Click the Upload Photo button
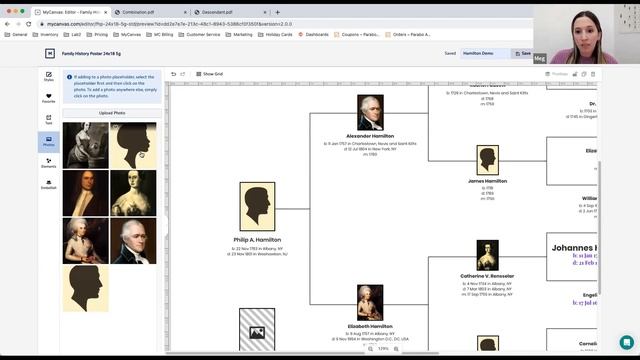Viewport: 640px width, 360px height. [112, 113]
